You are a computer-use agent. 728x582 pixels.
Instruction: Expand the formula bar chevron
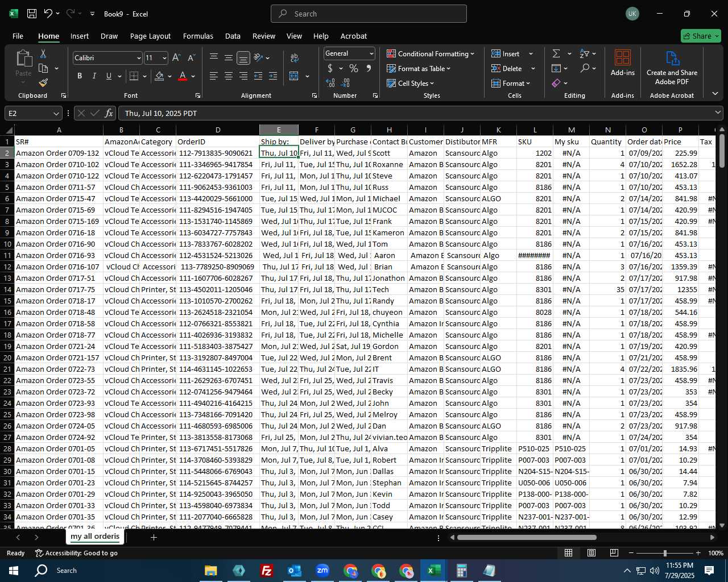coord(718,113)
